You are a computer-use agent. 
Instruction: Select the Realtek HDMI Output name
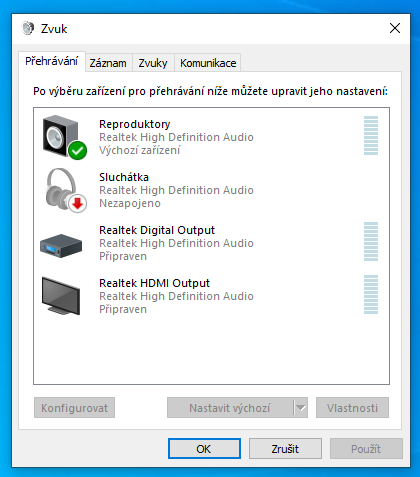click(x=155, y=283)
